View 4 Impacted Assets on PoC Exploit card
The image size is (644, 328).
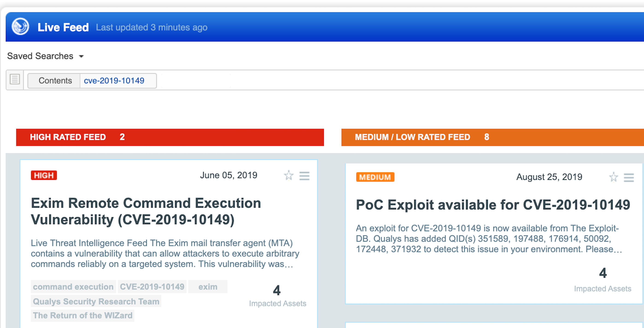coord(603,280)
